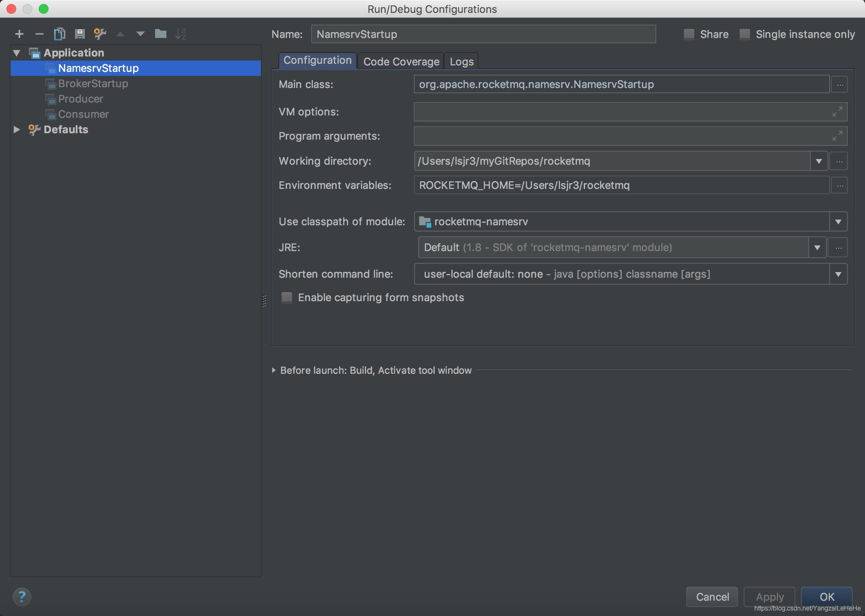Click the OK button
This screenshot has width=865, height=616.
(827, 597)
